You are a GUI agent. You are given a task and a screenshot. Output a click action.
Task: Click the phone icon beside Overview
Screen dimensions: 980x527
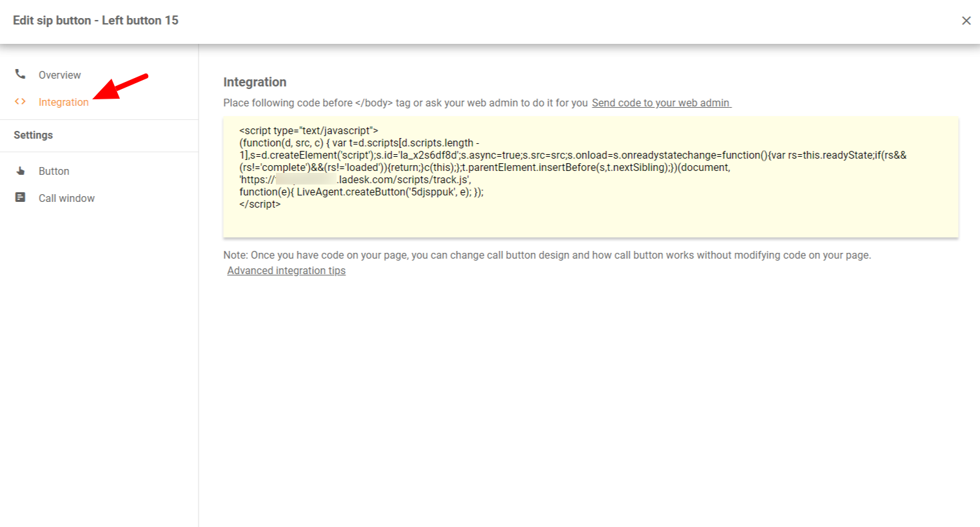pyautogui.click(x=21, y=74)
